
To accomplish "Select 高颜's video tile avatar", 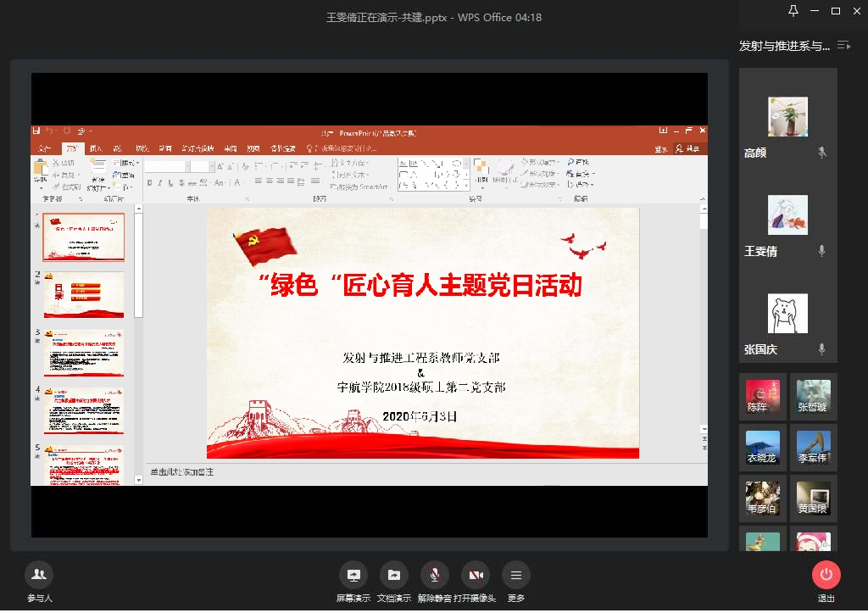I will pos(787,117).
